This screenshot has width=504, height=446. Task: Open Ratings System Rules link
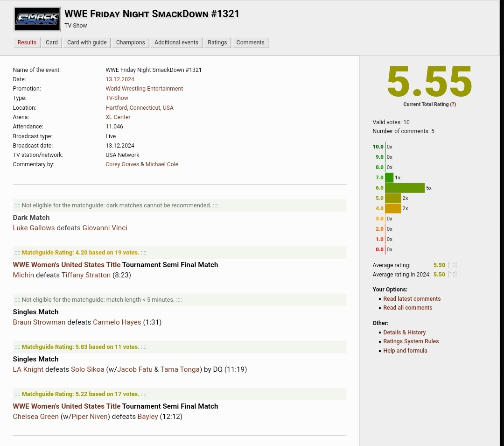click(x=411, y=341)
